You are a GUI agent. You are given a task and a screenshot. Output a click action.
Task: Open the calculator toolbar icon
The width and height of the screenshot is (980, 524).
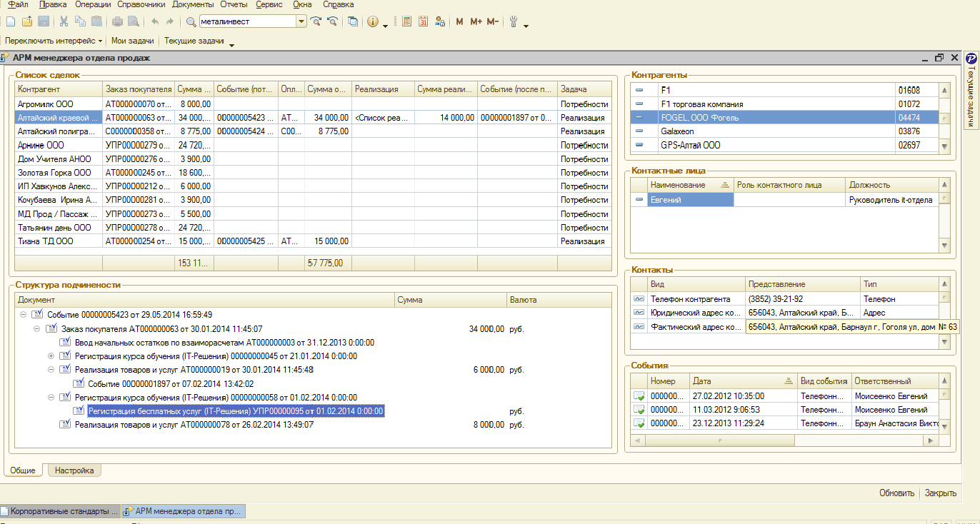pyautogui.click(x=406, y=21)
